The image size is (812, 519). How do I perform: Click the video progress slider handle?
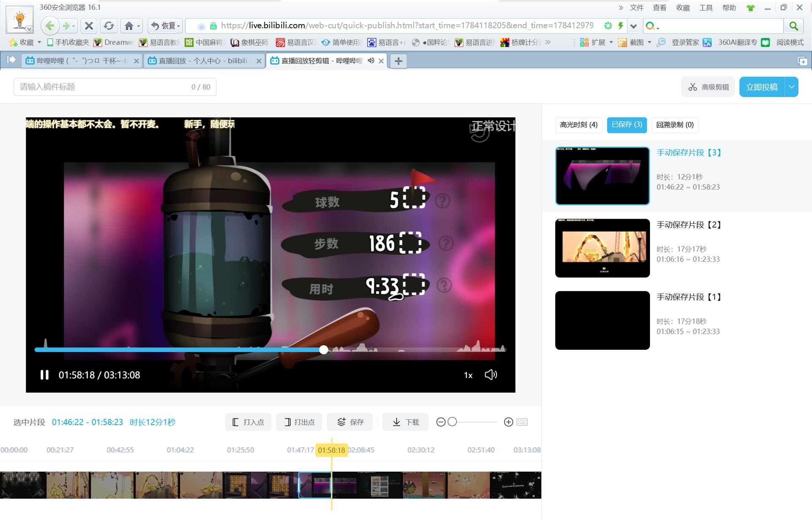[324, 349]
